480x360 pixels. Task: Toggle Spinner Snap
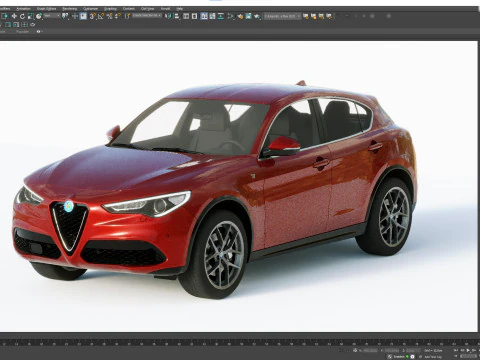(118, 16)
